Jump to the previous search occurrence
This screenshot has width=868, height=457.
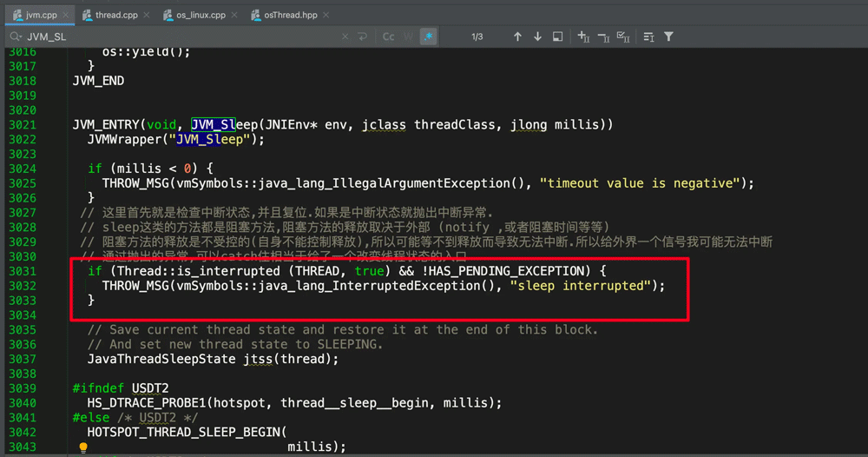point(517,36)
